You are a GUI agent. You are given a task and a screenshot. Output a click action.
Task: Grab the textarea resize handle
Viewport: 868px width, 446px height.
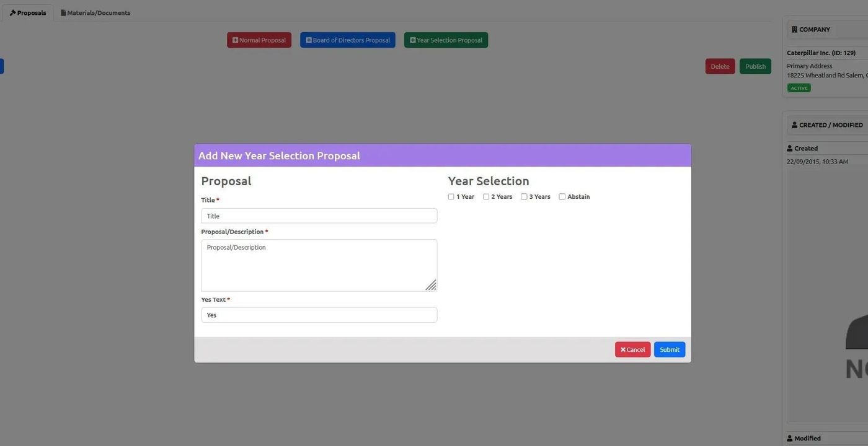click(x=431, y=286)
